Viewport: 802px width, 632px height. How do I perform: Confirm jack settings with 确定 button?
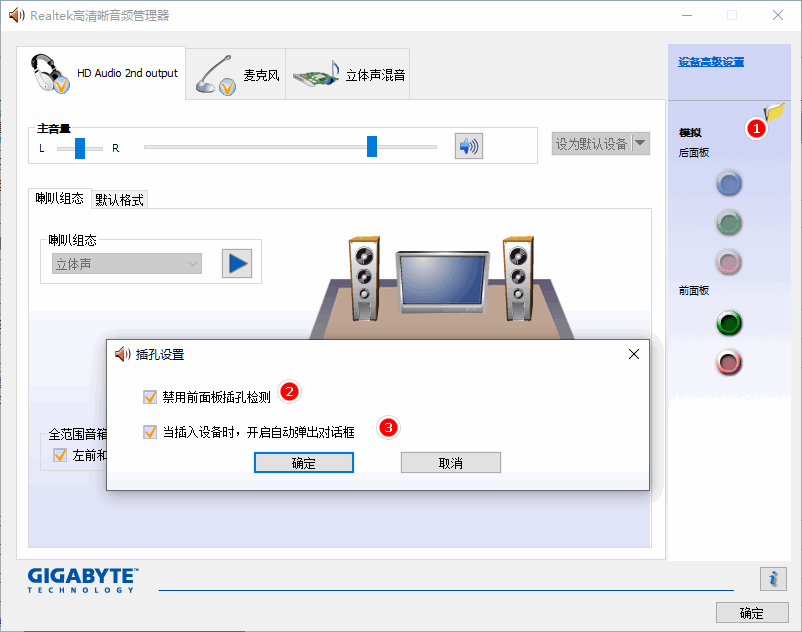[x=303, y=462]
